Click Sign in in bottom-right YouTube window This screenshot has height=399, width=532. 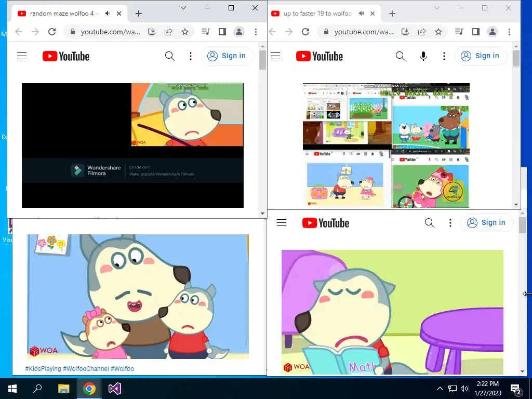point(487,222)
